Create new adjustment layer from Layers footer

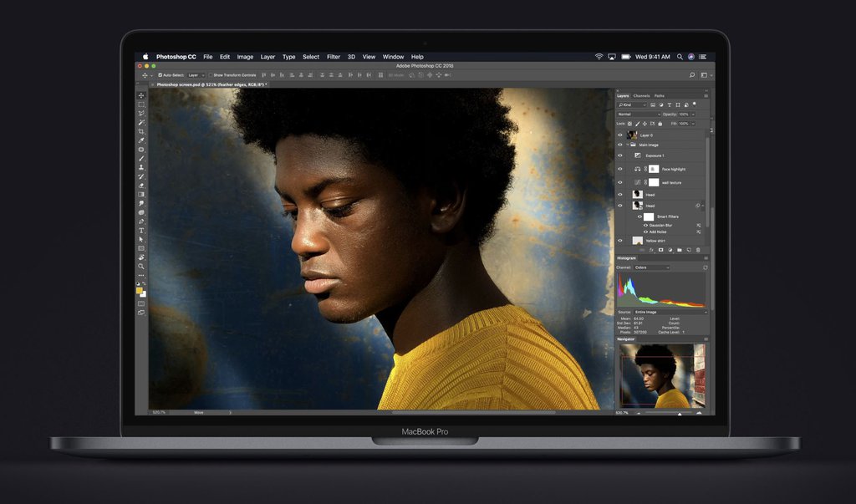670,250
